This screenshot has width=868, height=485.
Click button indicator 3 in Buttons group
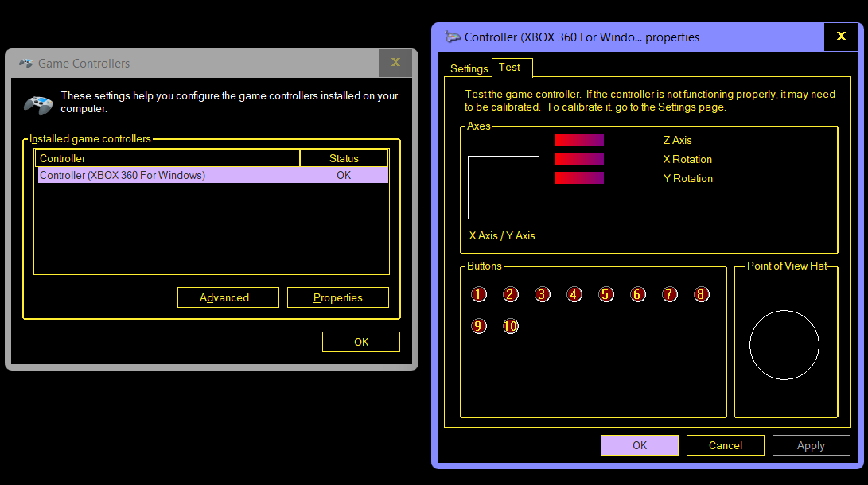point(543,294)
